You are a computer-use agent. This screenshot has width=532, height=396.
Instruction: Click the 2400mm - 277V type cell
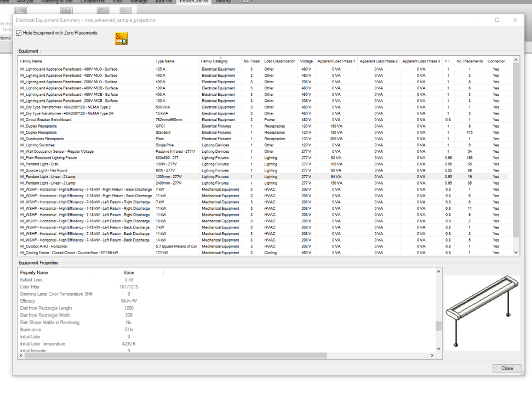tap(169, 183)
